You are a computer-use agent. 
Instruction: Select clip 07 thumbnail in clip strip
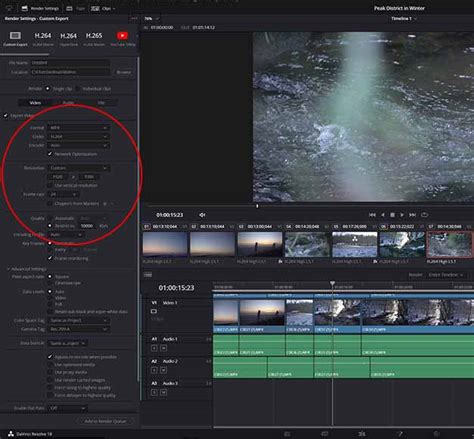(x=449, y=245)
